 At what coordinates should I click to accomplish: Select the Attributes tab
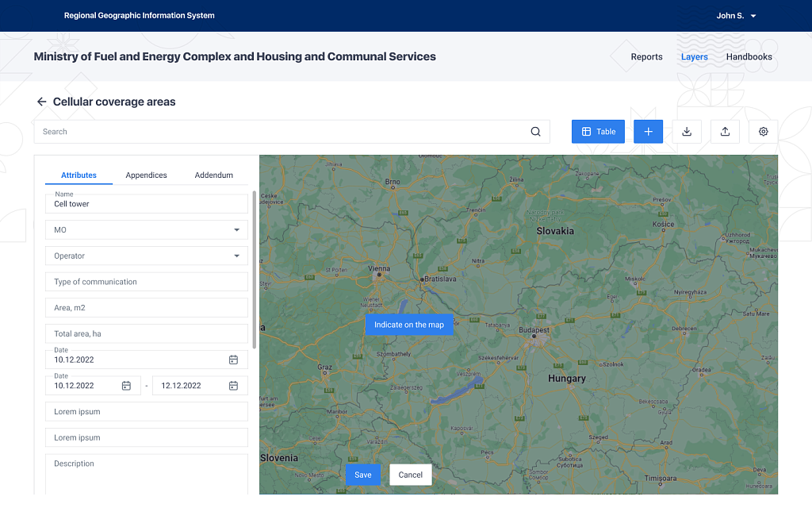pos(79,175)
